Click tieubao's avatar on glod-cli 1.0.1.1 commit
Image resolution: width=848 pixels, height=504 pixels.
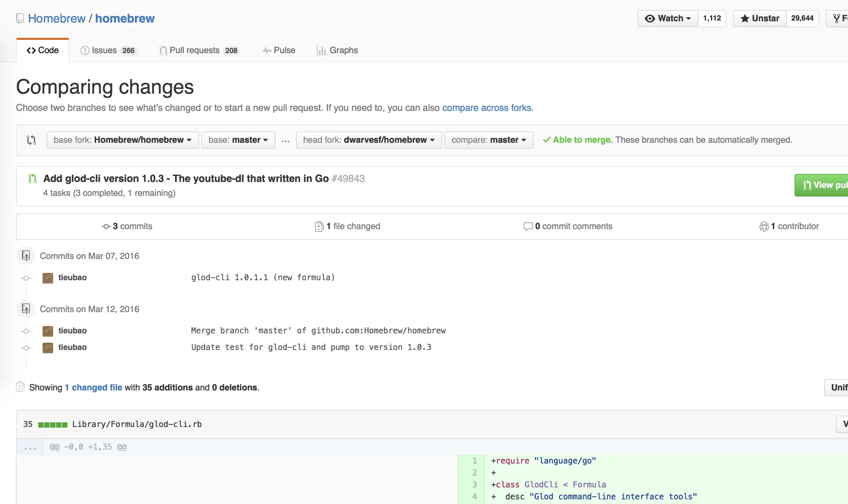point(48,278)
